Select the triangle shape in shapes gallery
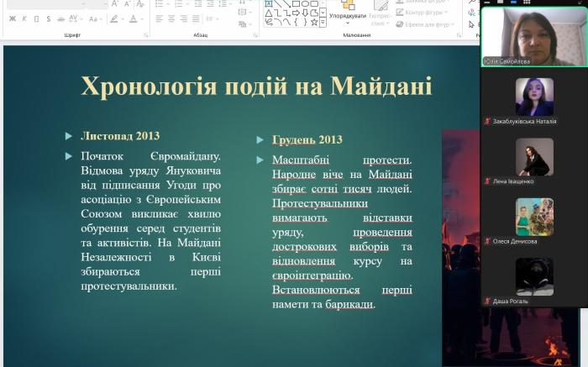The height and width of the screenshot is (367, 588). click(269, 13)
